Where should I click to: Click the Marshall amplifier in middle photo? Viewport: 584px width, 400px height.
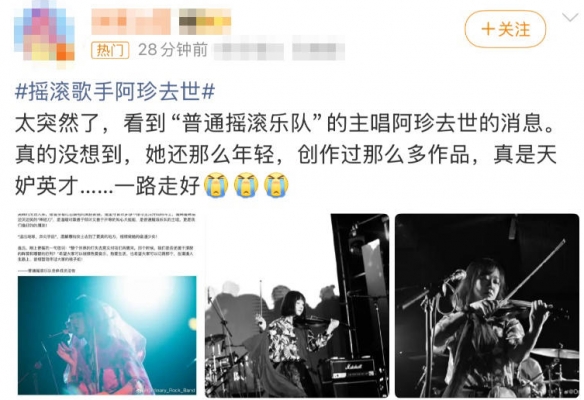(x=352, y=369)
